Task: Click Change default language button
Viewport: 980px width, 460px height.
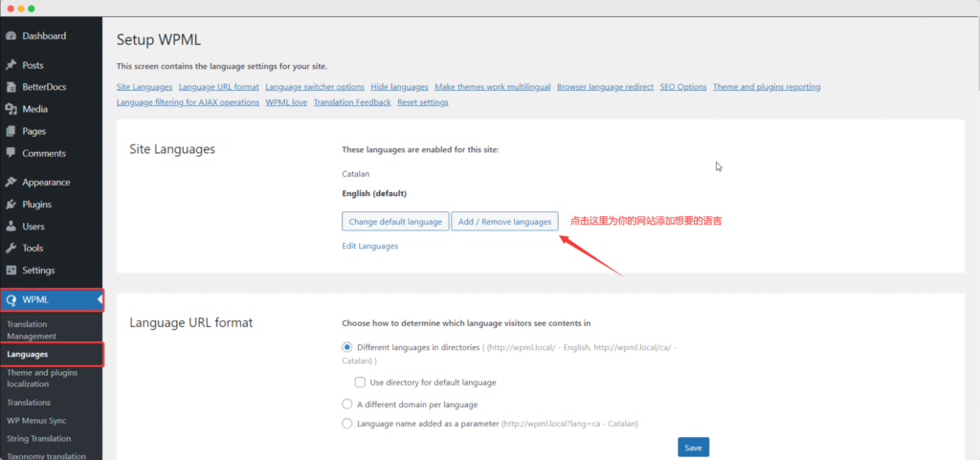Action: coord(395,222)
